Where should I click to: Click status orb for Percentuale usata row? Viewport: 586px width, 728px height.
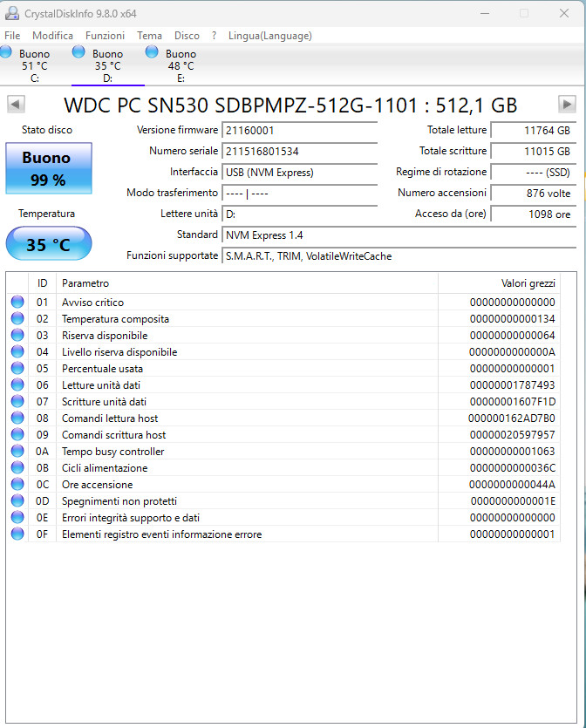coord(17,368)
